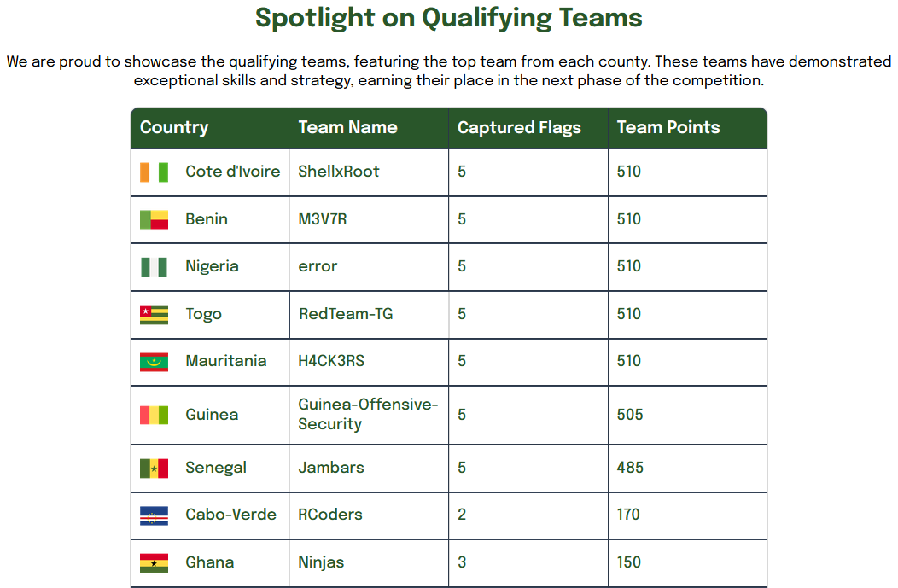898x588 pixels.
Task: Click the RedTeam-TG team name
Action: pos(346,314)
